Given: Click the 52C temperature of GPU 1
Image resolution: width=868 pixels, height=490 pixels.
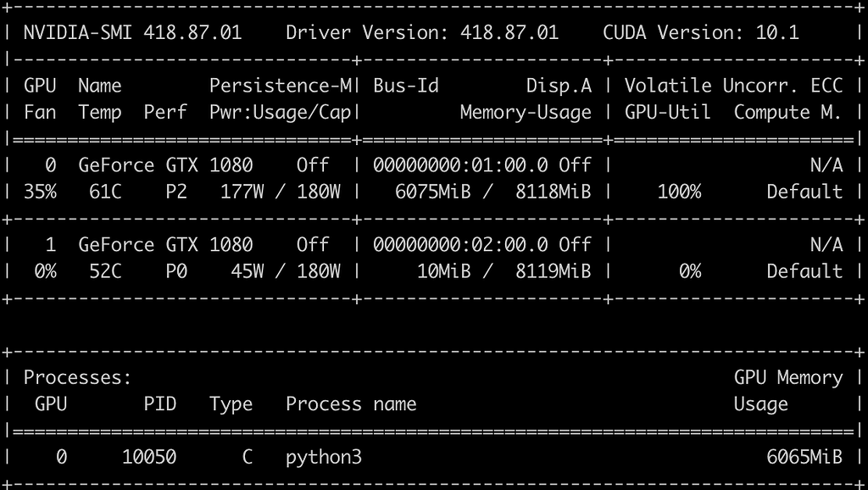Looking at the screenshot, I should [x=105, y=271].
